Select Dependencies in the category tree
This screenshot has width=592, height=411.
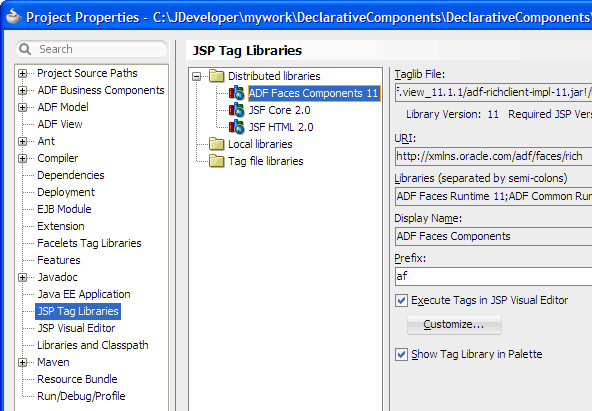tap(71, 175)
